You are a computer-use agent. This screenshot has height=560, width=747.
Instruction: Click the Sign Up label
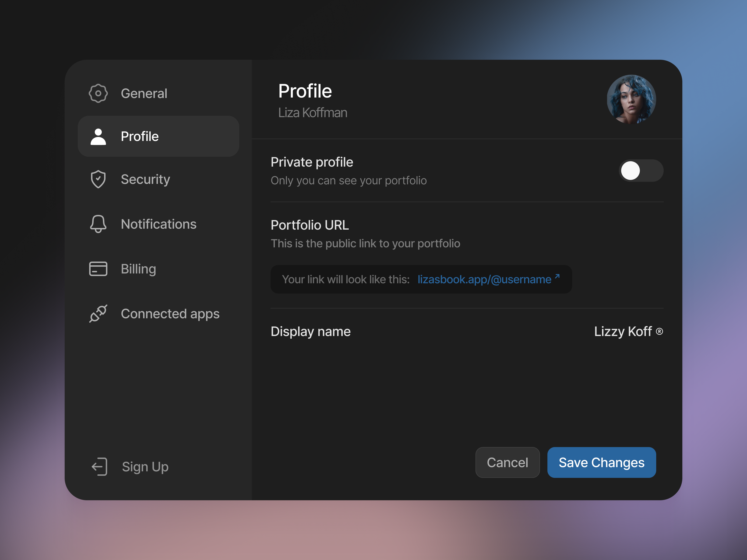(145, 467)
